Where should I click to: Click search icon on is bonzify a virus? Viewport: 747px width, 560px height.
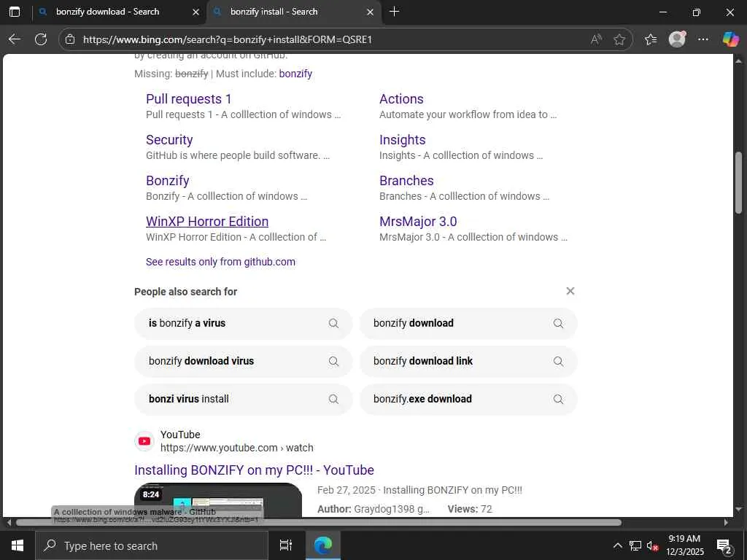333,323
